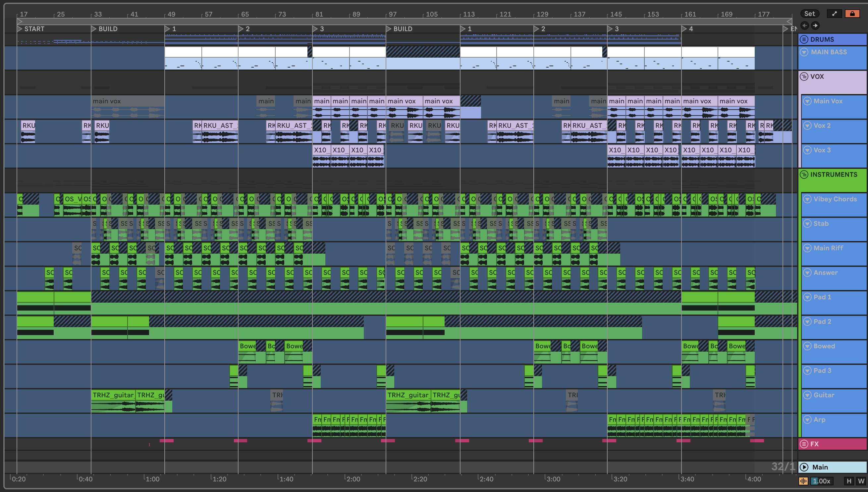Click the Main track play icon
This screenshot has height=492, width=868.
804,467
